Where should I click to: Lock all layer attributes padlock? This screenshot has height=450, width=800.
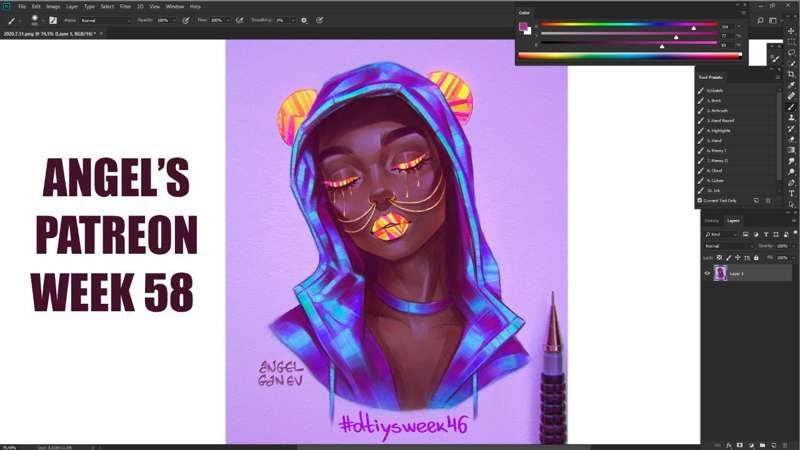[x=756, y=258]
